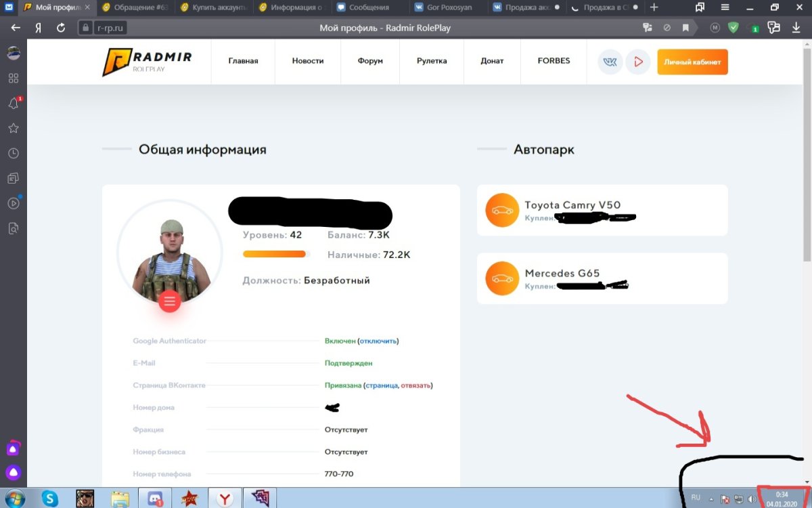The image size is (812, 508).
Task: Open the VK icon on the Radmir header
Action: (610, 61)
